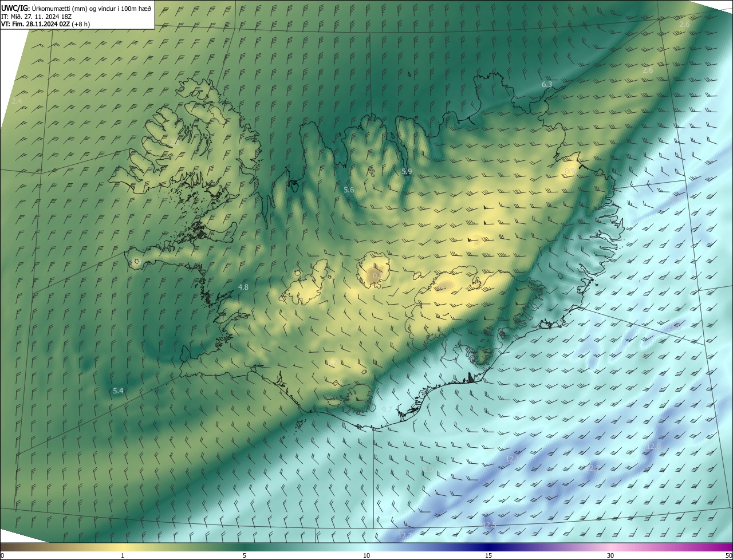Click the title 'Úrkomumætti (mm) og vindur í 100m hæð'

point(92,9)
